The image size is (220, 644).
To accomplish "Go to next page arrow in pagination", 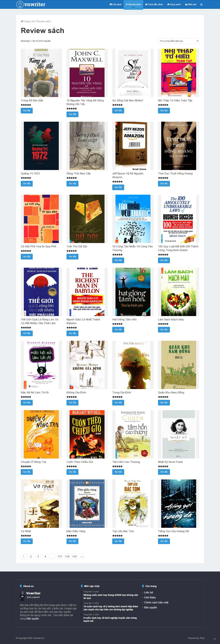I will tap(81, 556).
